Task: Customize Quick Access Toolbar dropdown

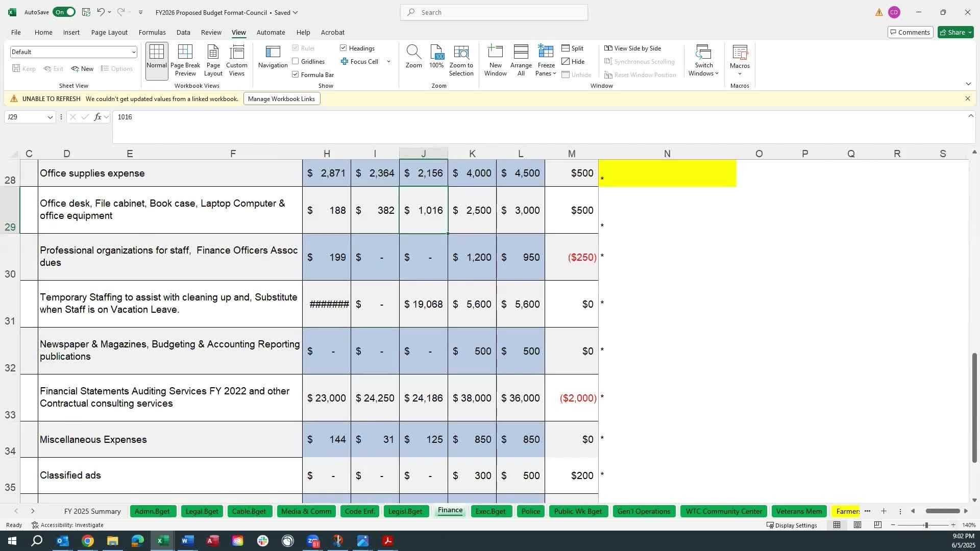Action: 140,12
